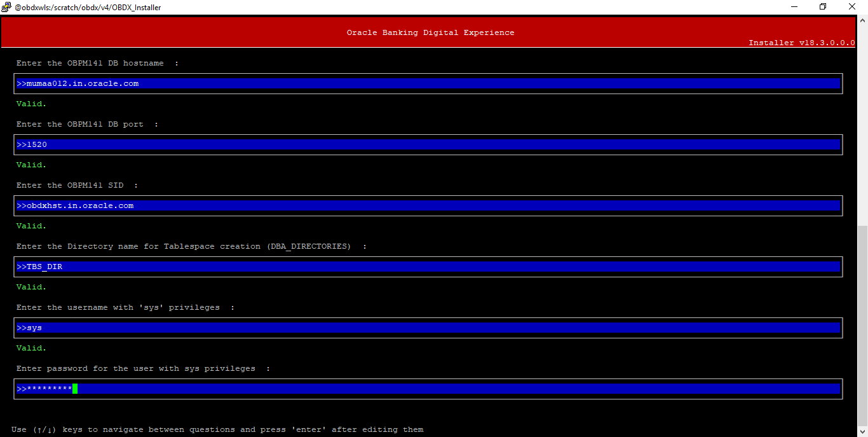Click the SID field obdxhst.in.oracle.com
The height and width of the screenshot is (437, 868).
(x=428, y=205)
